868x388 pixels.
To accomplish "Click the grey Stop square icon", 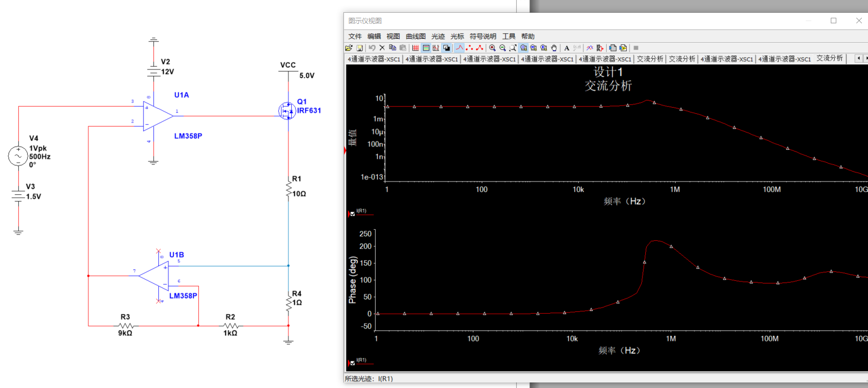I will coord(636,48).
